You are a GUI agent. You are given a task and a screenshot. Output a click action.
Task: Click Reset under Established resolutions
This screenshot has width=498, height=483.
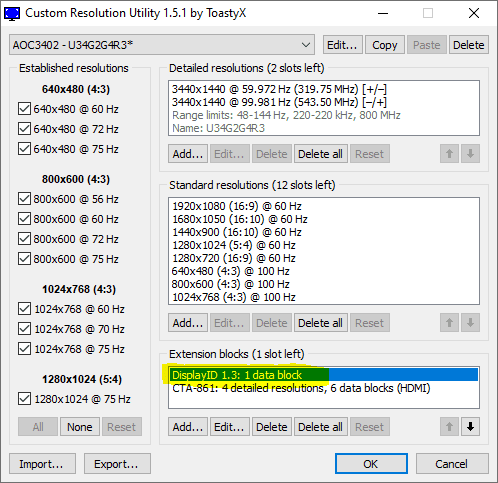click(x=122, y=426)
